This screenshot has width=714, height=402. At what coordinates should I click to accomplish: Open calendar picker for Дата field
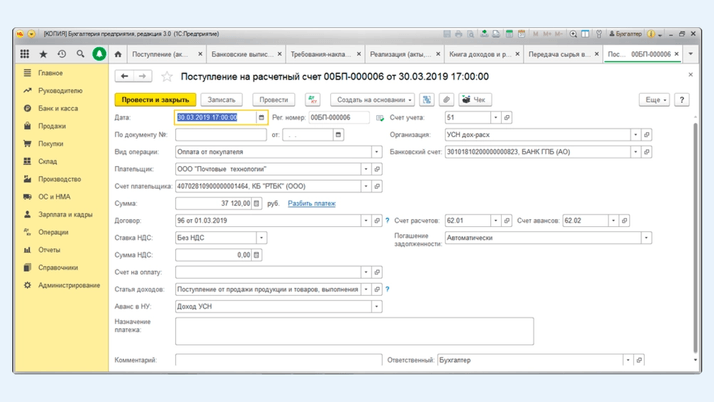click(261, 118)
